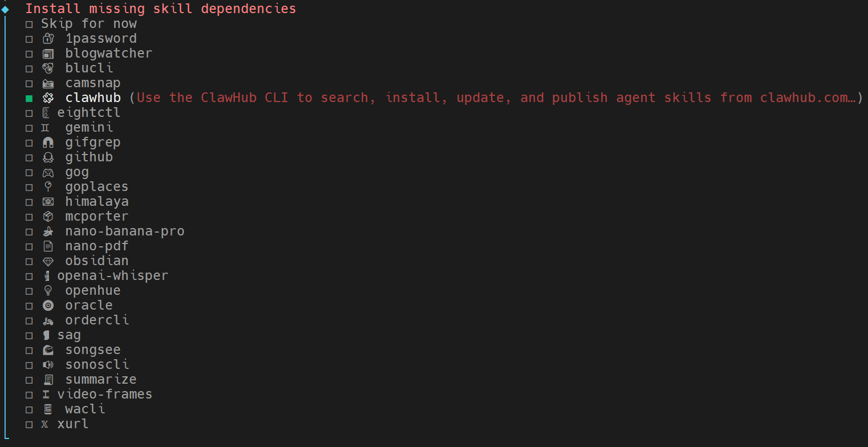Select the "Skip for now" option
Screen dimensions: 868x447
(88, 23)
